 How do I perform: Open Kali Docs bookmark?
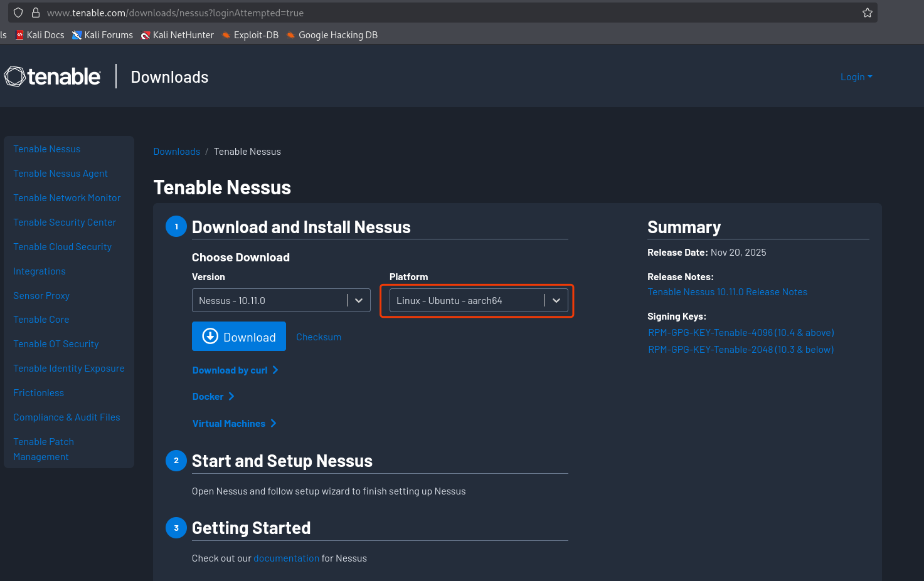(40, 35)
